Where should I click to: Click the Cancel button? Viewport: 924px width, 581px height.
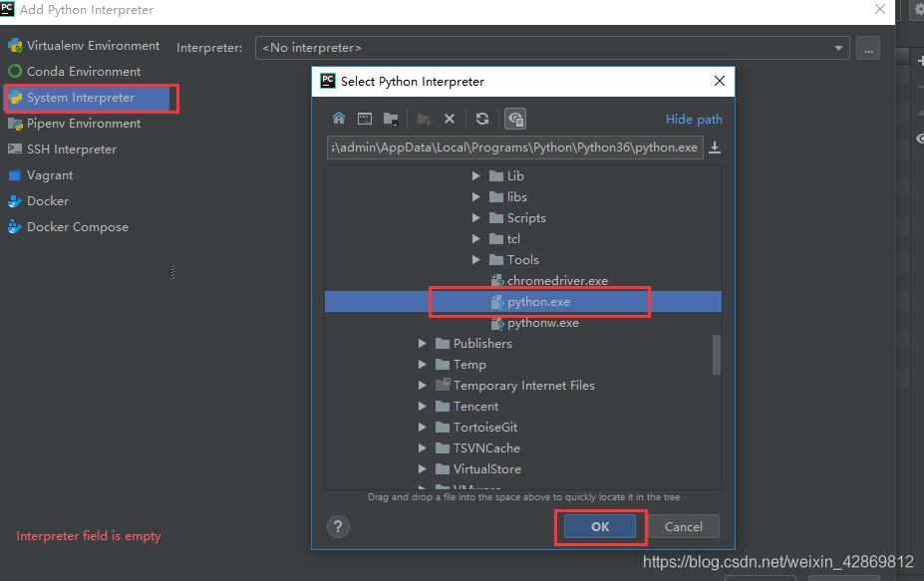[x=684, y=526]
